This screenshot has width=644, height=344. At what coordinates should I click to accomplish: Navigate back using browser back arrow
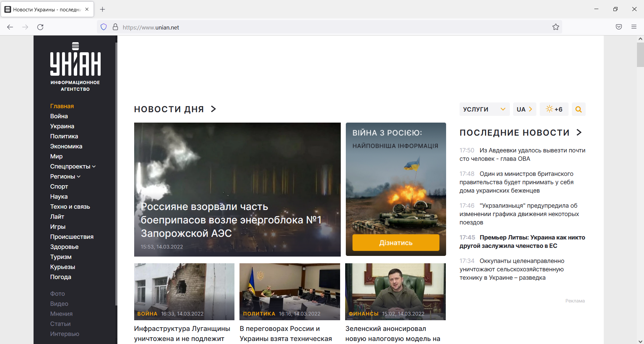(10, 27)
